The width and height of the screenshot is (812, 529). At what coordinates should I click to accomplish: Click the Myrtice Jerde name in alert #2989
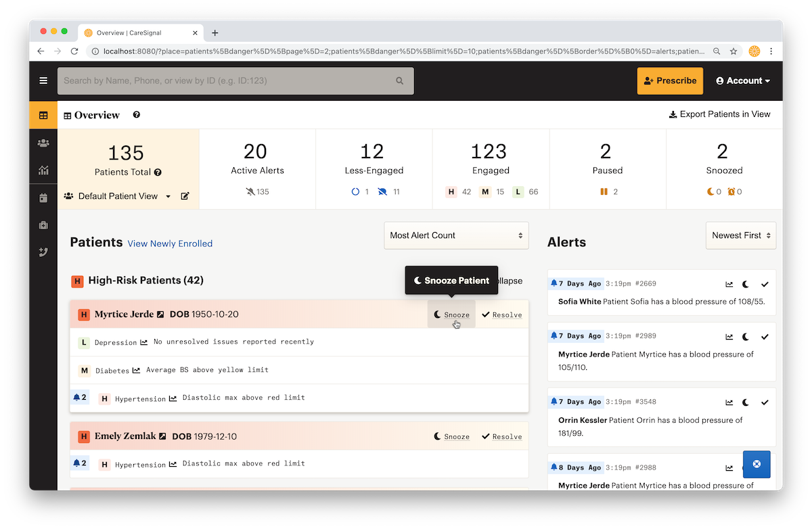(x=584, y=354)
